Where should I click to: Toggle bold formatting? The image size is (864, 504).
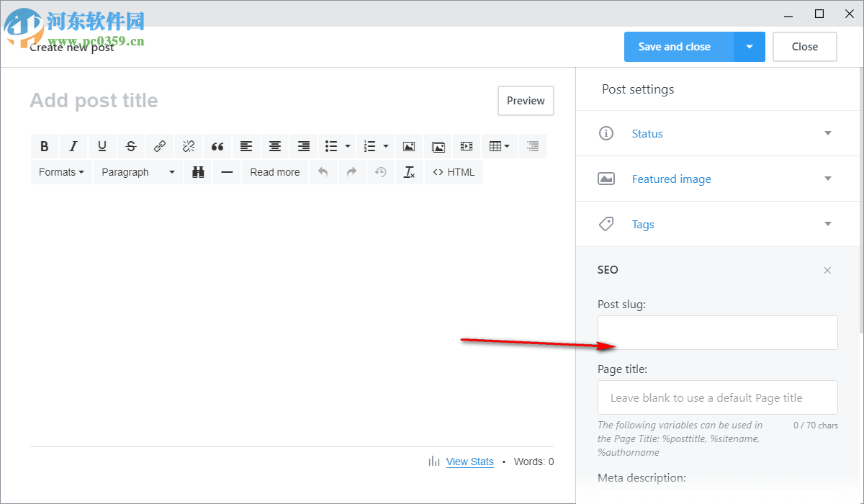tap(45, 146)
